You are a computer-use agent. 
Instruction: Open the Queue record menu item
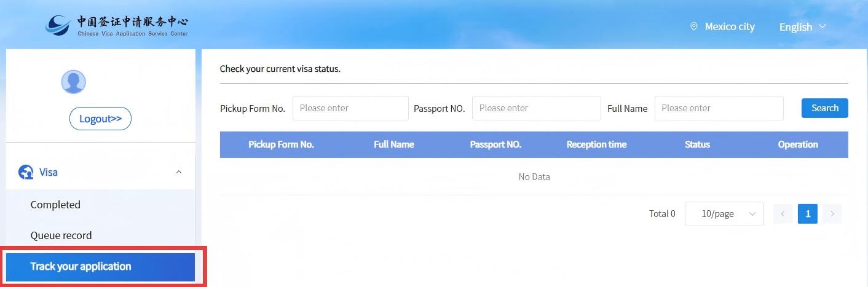pyautogui.click(x=61, y=235)
